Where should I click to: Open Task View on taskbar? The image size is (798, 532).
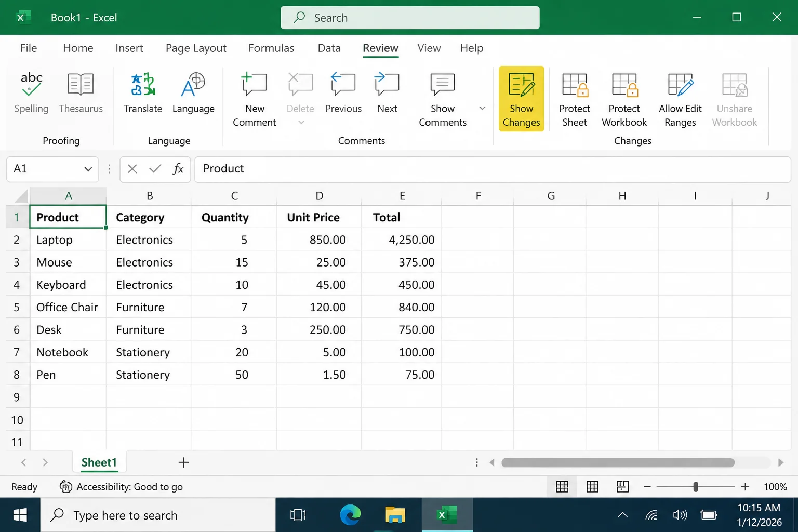pyautogui.click(x=298, y=515)
